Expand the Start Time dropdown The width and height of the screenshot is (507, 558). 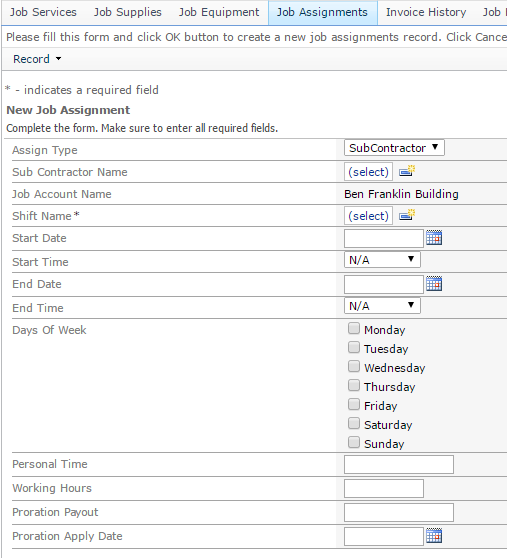coord(382,260)
